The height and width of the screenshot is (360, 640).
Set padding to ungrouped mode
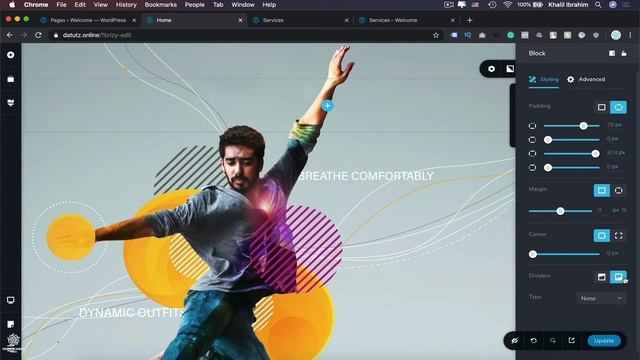click(x=618, y=107)
